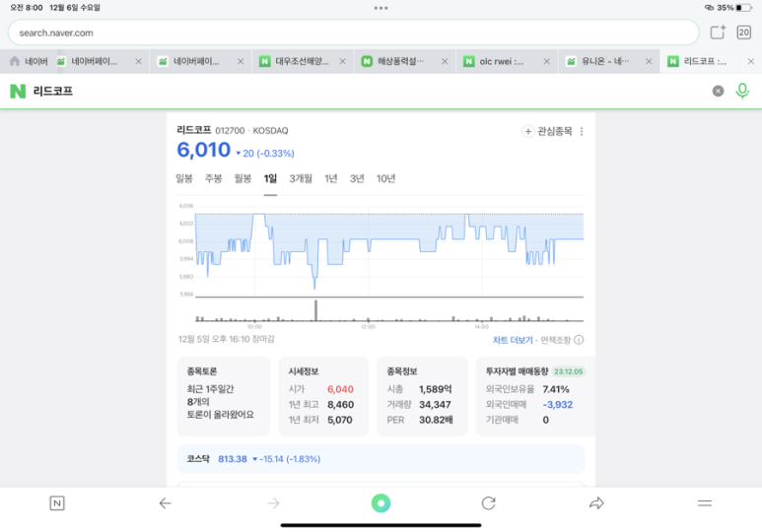Tap the green circle home button
Screen dimensions: 762x532
pyautogui.click(x=381, y=503)
